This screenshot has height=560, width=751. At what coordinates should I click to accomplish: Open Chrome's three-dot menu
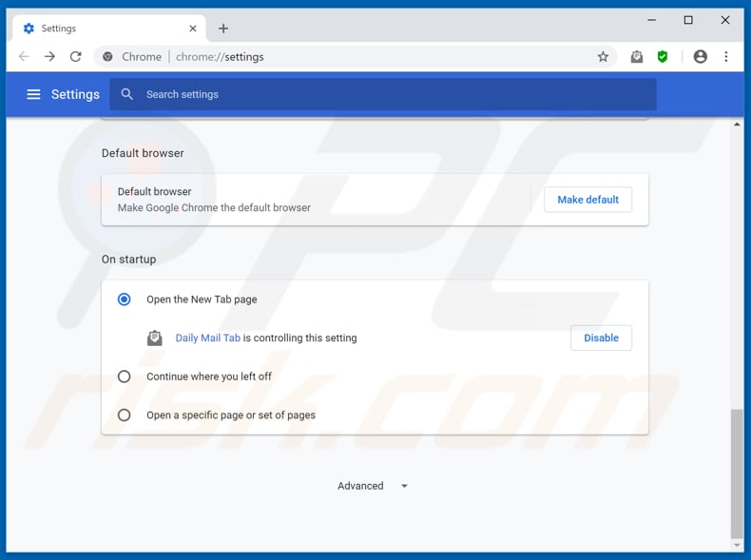pyautogui.click(x=726, y=56)
